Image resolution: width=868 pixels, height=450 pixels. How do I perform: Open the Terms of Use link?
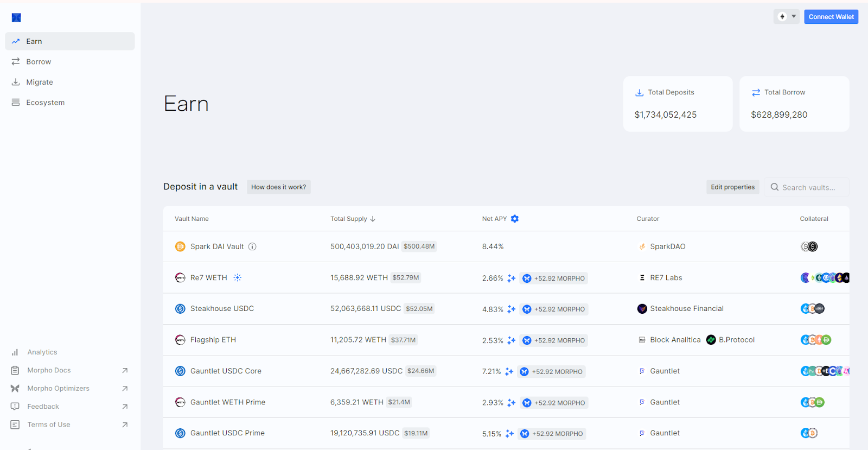(x=48, y=424)
